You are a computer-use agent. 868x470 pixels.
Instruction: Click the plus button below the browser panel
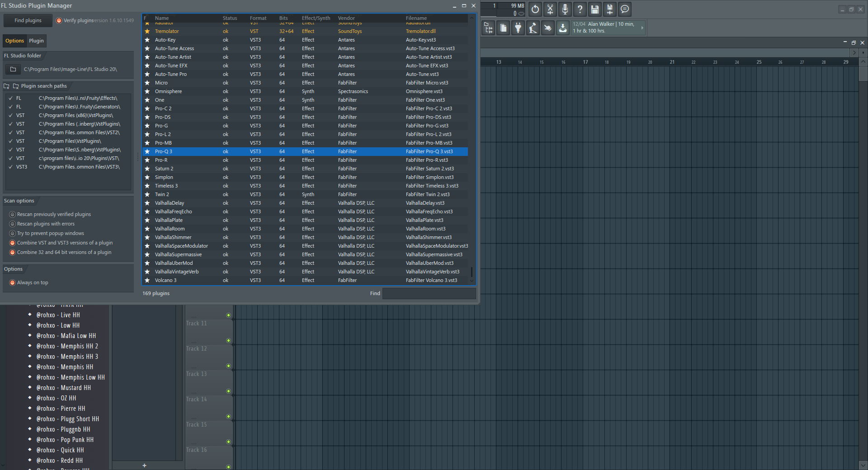pyautogui.click(x=144, y=465)
